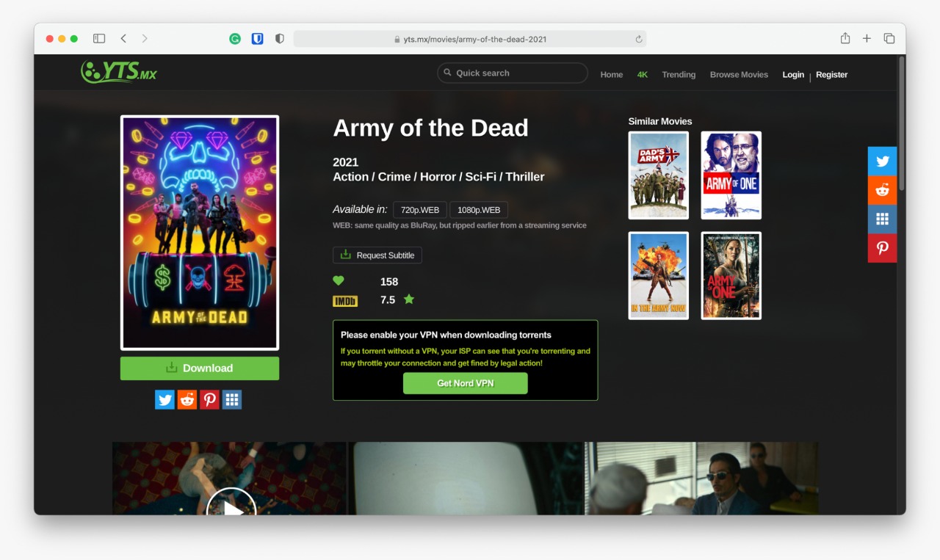Open the In the Army Now poster
Image resolution: width=940 pixels, height=560 pixels.
coord(659,276)
